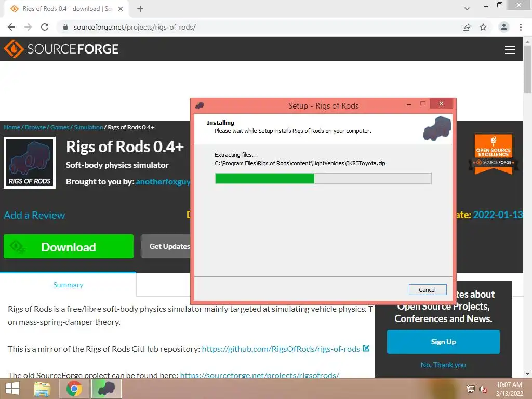Go forward in Chrome
This screenshot has height=399, width=532.
point(28,27)
